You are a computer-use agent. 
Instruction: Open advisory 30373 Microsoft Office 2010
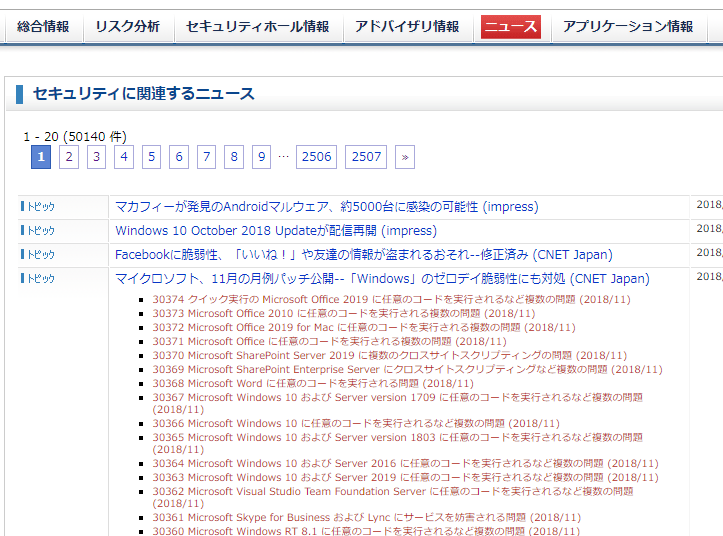[344, 314]
